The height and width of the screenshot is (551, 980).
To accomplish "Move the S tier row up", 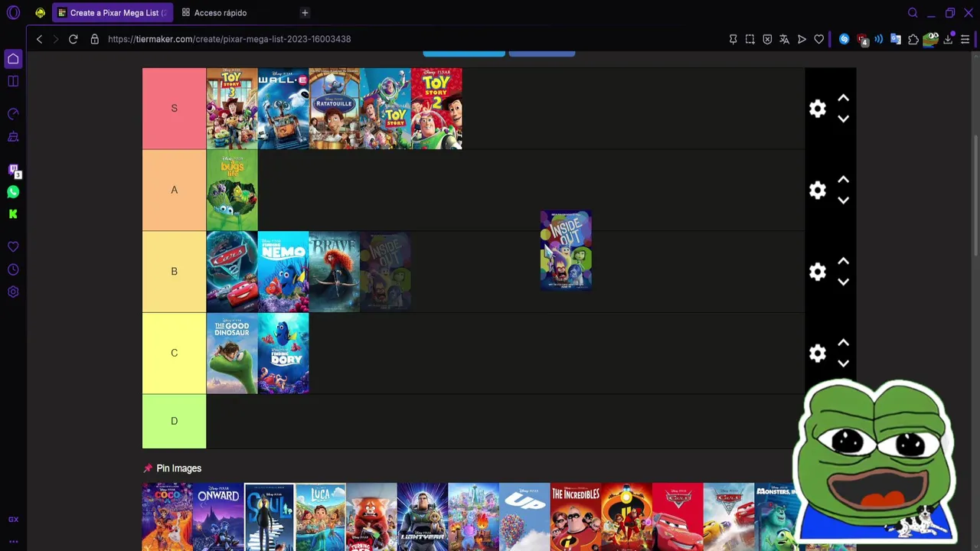I will click(843, 98).
